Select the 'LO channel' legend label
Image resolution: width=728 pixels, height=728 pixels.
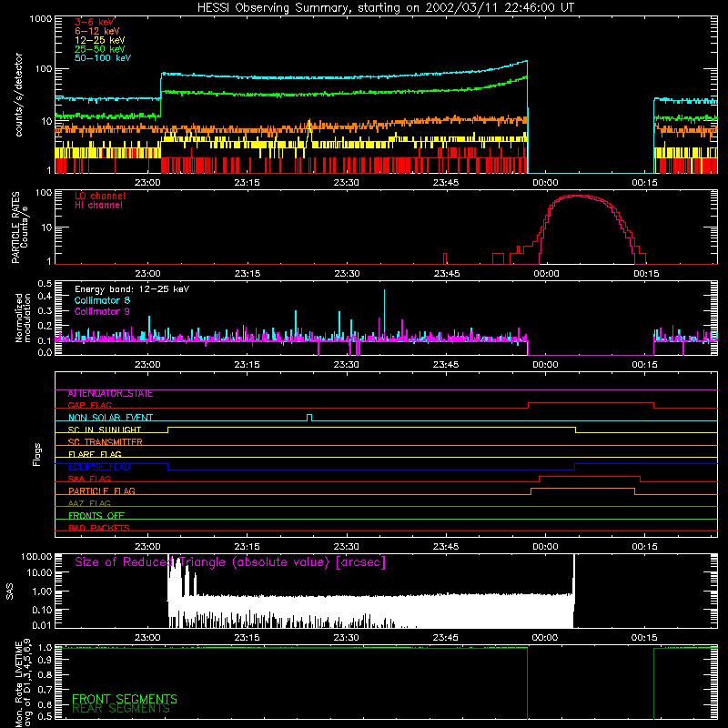coord(100,196)
